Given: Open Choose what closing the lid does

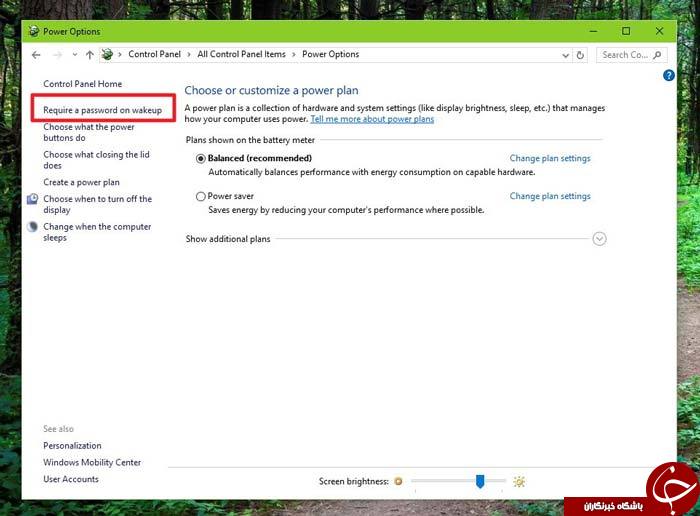Looking at the screenshot, I should tap(96, 160).
